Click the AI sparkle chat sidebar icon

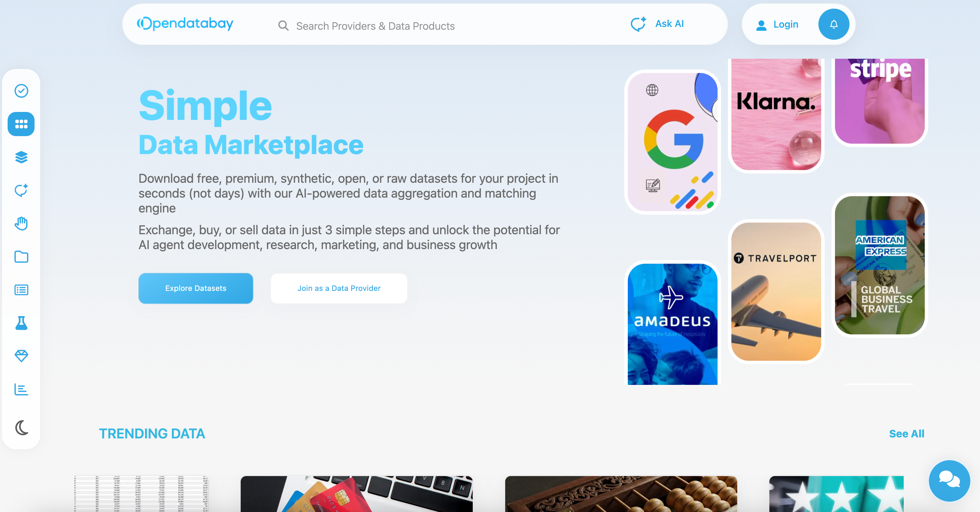pos(21,190)
